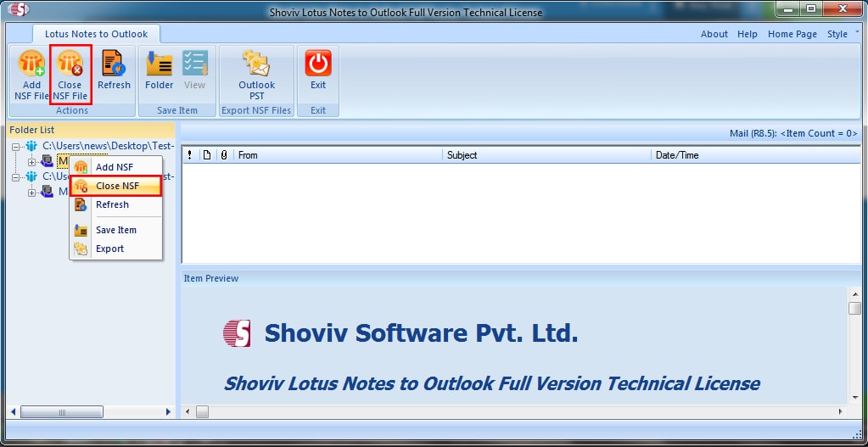Click the importance exclamation column header
Viewport: 868px width, 447px height.
(190, 155)
